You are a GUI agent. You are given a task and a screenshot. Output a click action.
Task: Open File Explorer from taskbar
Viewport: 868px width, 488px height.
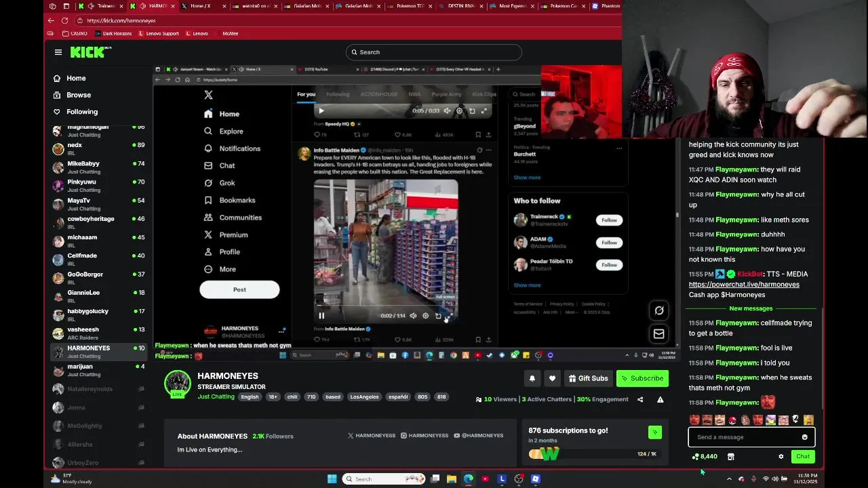point(451,479)
